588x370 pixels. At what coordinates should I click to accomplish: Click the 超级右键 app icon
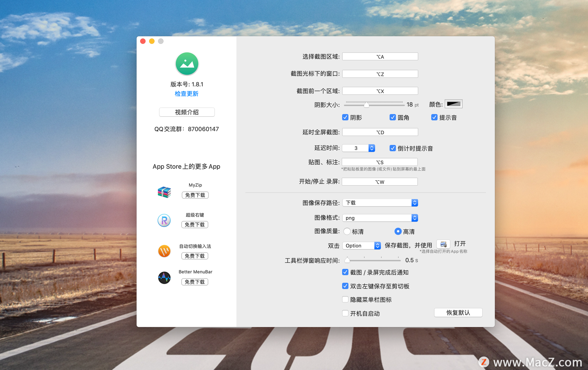[164, 220]
